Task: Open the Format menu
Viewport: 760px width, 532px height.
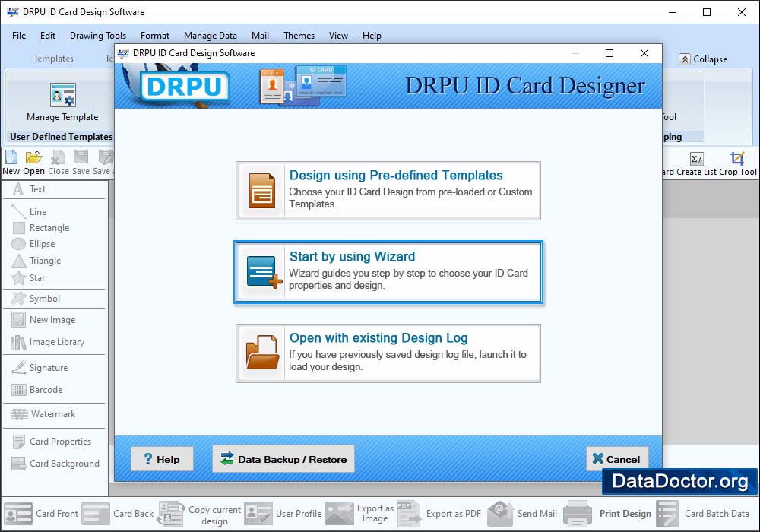Action: pyautogui.click(x=155, y=36)
